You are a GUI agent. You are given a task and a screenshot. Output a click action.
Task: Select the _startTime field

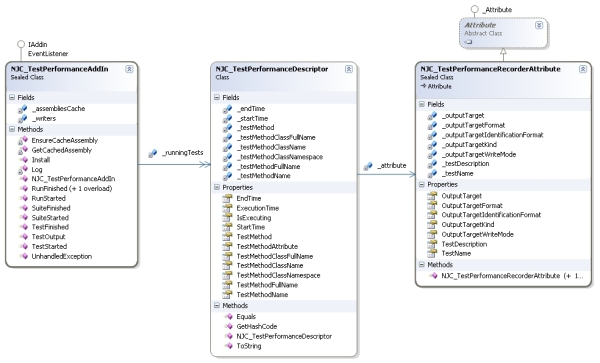click(252, 119)
